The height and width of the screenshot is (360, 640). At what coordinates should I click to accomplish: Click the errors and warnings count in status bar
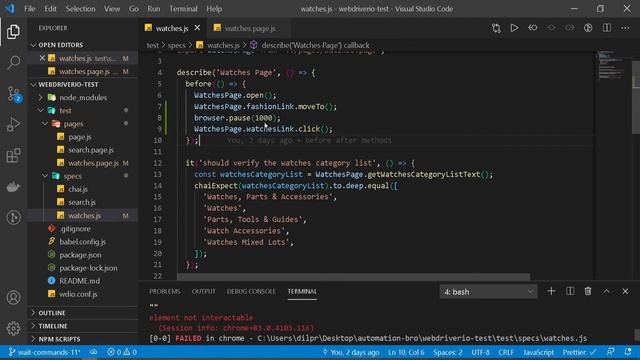pyautogui.click(x=122, y=352)
